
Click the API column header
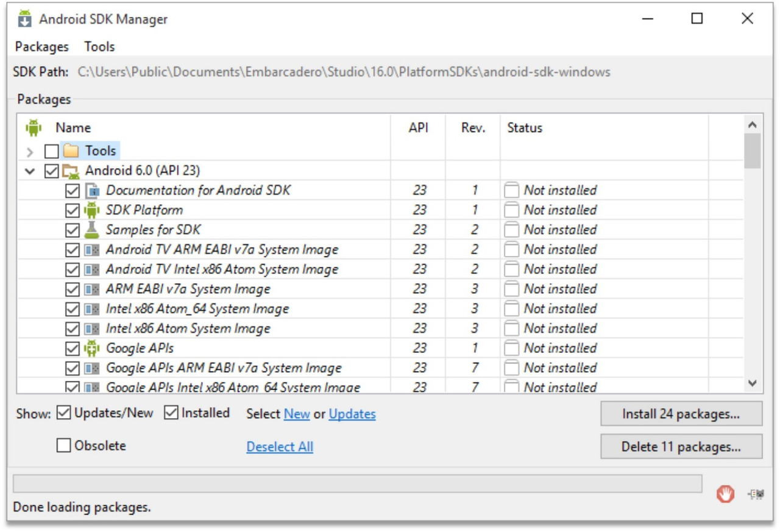419,128
